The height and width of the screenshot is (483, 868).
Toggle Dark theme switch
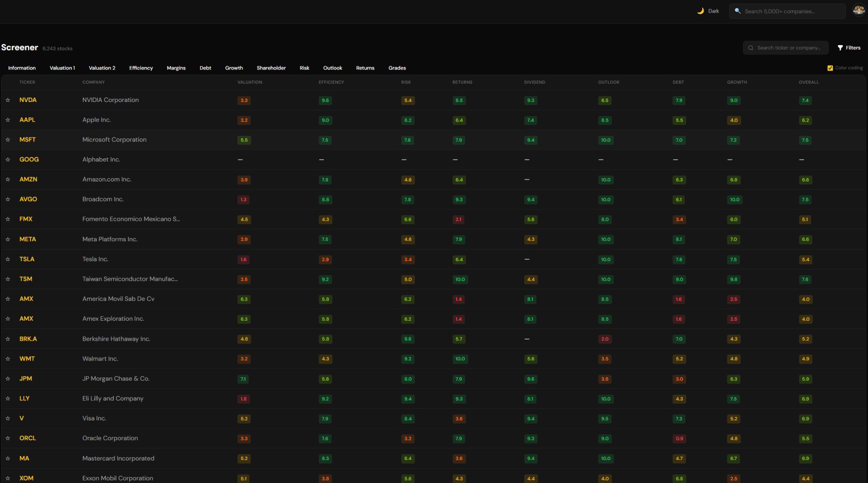click(x=713, y=11)
